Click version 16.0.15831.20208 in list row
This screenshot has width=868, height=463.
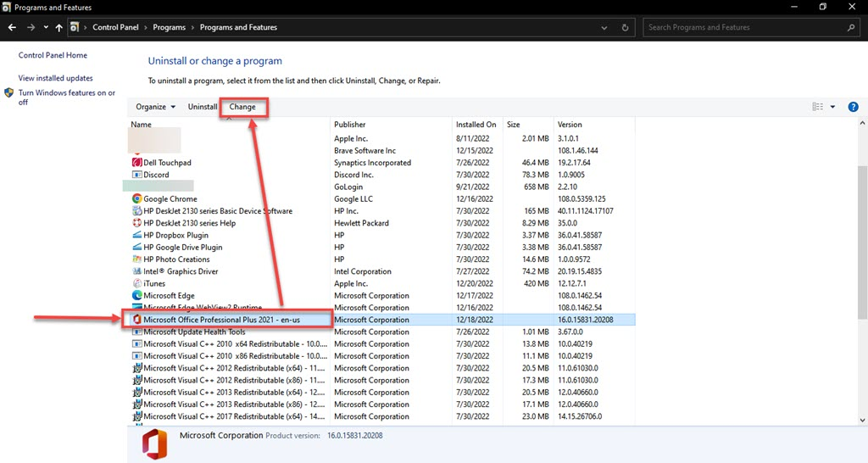click(586, 320)
